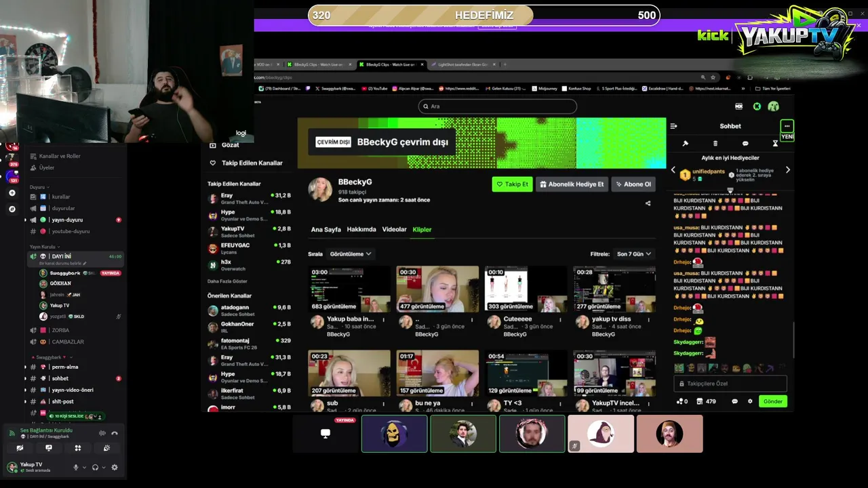
Task: Open chat more-options menu marked YENİ
Action: tap(787, 126)
